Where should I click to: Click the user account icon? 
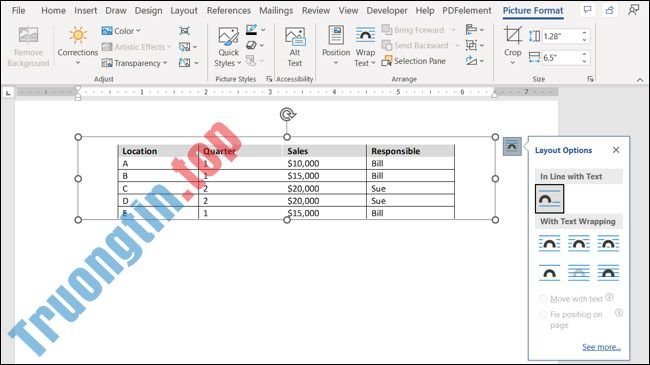coord(633,10)
